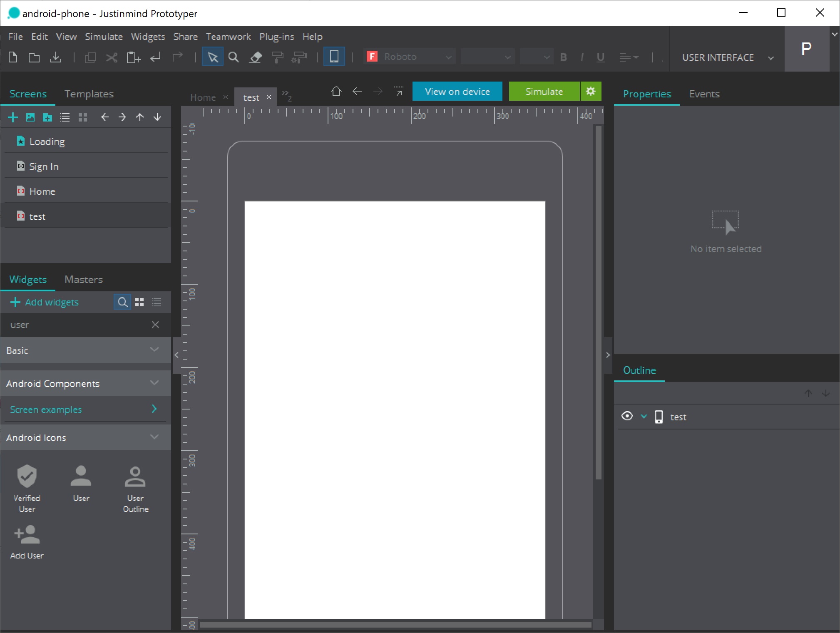This screenshot has width=840, height=633.
Task: Open the simulation settings gear
Action: click(590, 92)
